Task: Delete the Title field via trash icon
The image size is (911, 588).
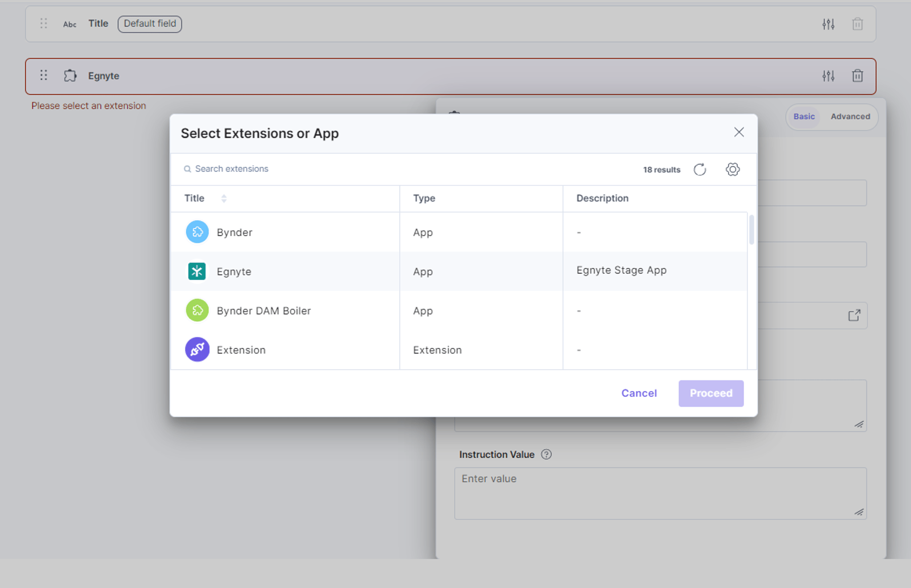Action: point(858,24)
